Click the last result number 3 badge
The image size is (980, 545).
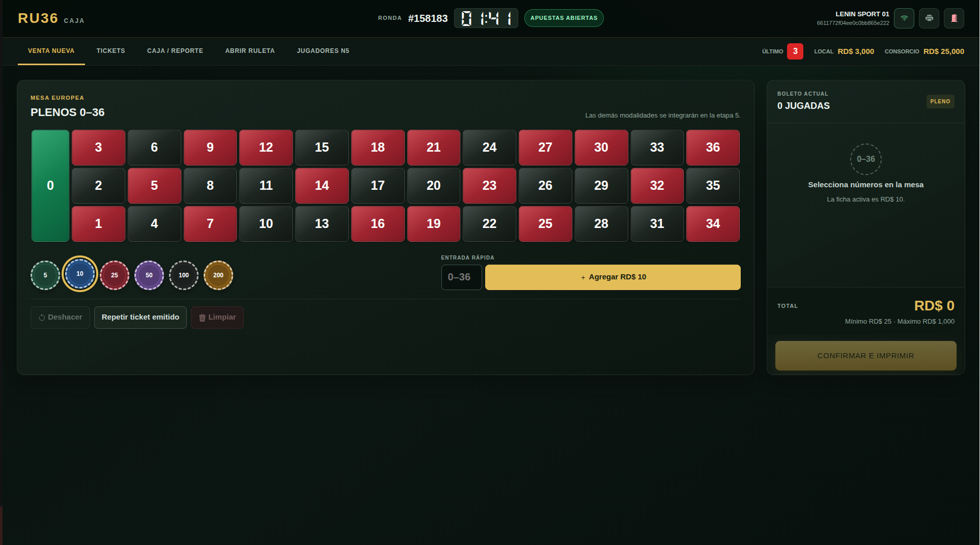[795, 51]
